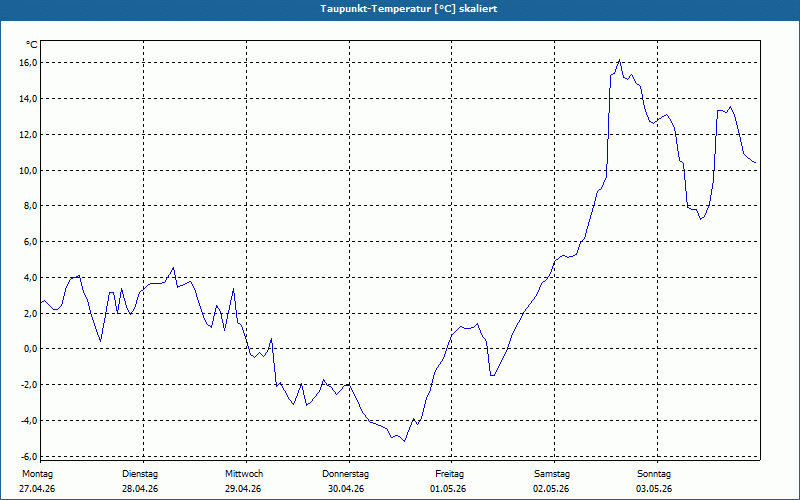Select the Dienstag 28.04.26 axis label
Screen dimensions: 800x500
pyautogui.click(x=140, y=481)
